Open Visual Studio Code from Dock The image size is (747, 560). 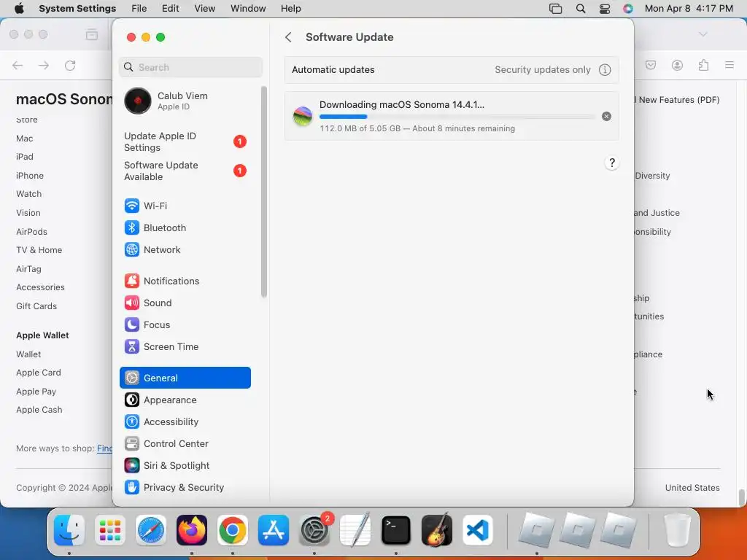tap(478, 530)
